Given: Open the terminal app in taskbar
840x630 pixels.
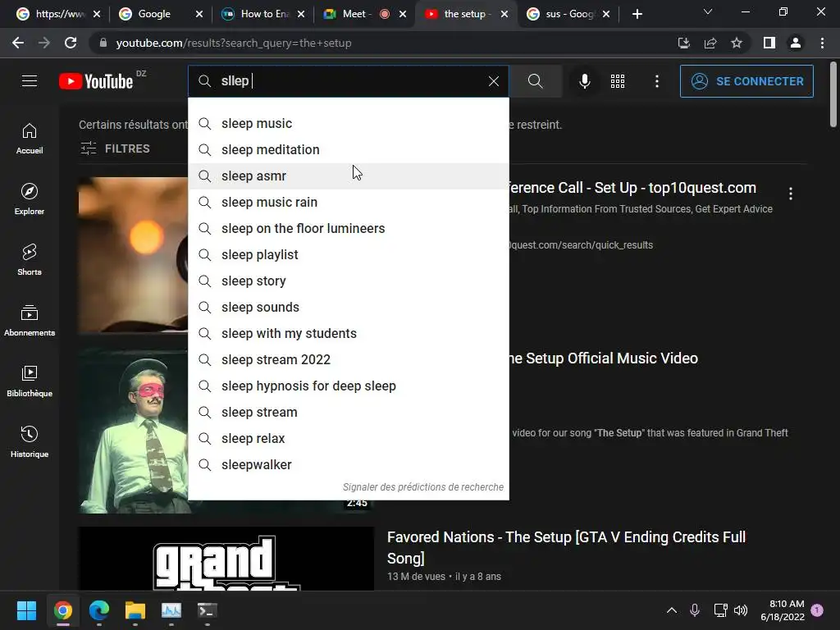Looking at the screenshot, I should pos(208,610).
